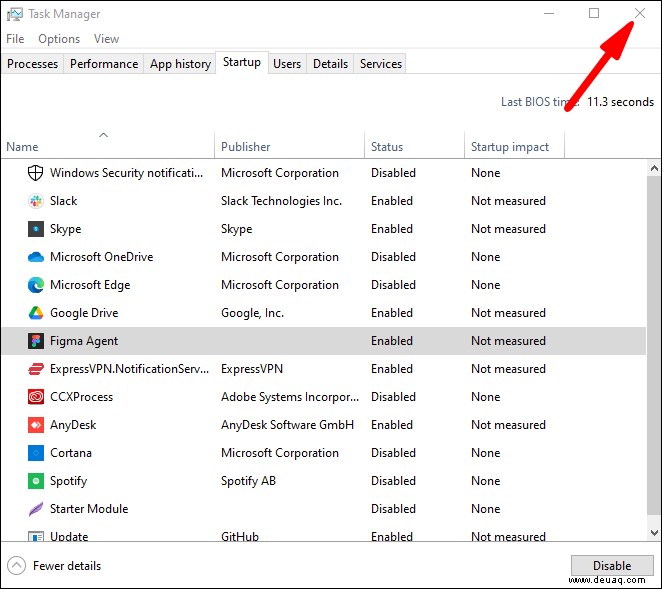Select the Microsoft OneDrive entry name

click(x=102, y=257)
